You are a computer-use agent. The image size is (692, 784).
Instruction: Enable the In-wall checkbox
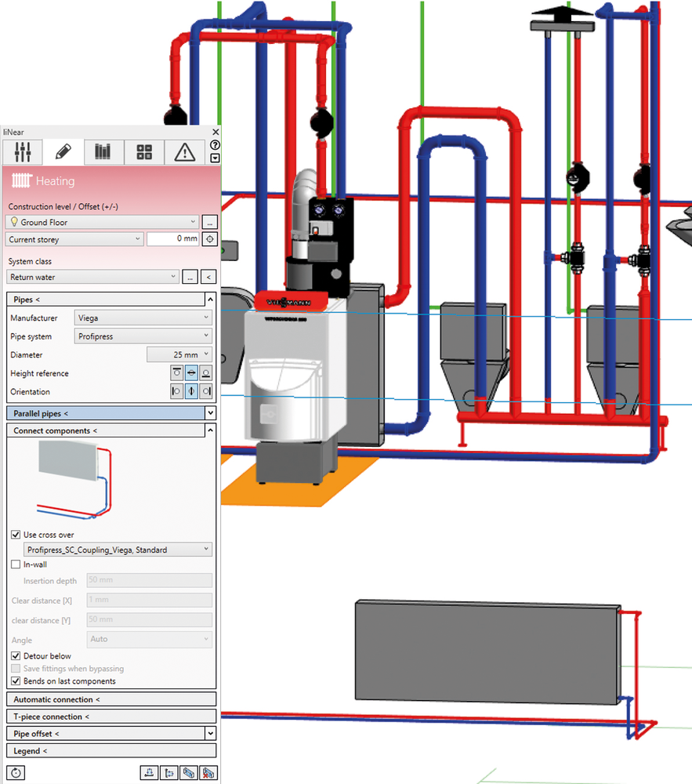[16, 564]
